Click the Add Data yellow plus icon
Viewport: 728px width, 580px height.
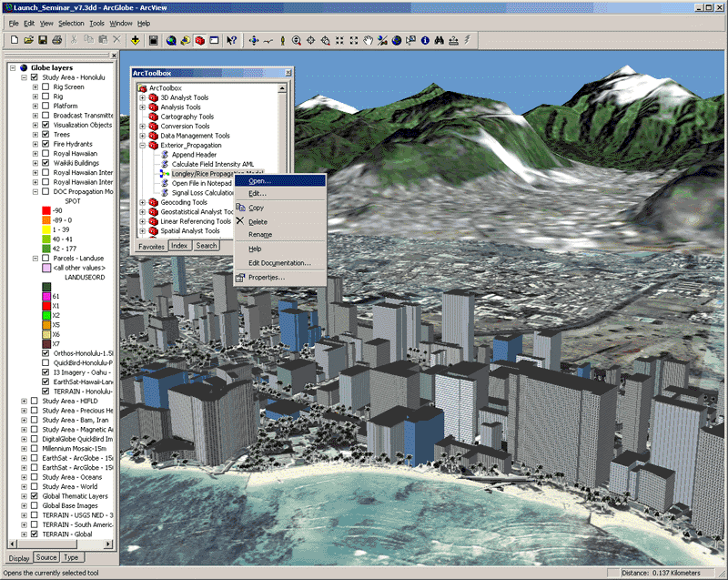click(x=135, y=40)
